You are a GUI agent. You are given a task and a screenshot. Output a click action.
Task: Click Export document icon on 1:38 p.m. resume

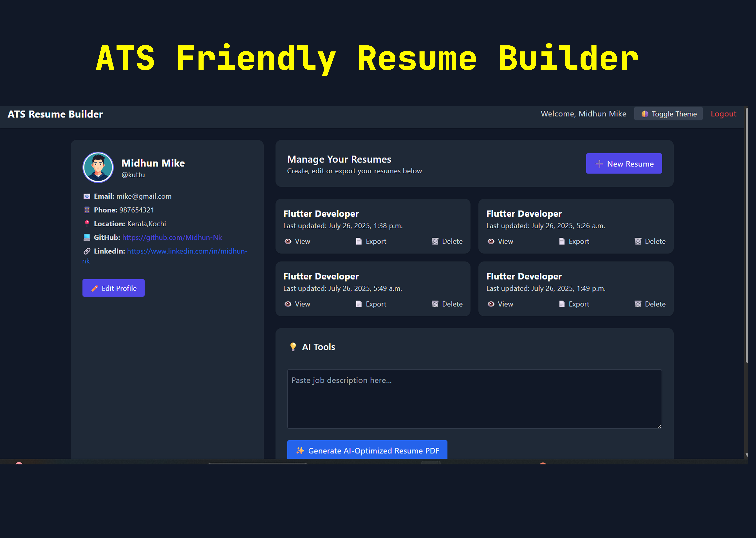pos(359,242)
